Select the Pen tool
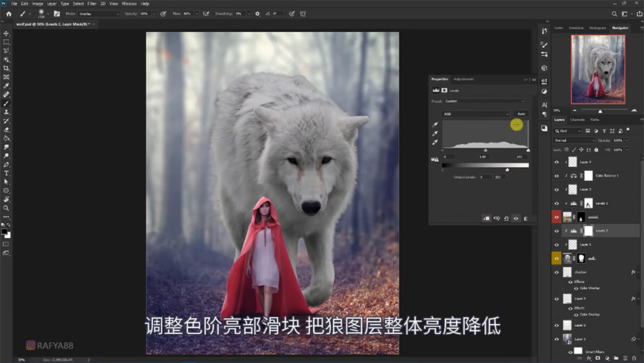Viewport: 644px width, 363px height. point(6,164)
